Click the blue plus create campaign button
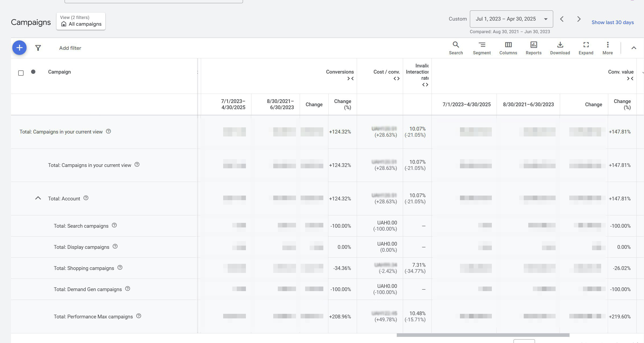The image size is (644, 343). click(19, 48)
